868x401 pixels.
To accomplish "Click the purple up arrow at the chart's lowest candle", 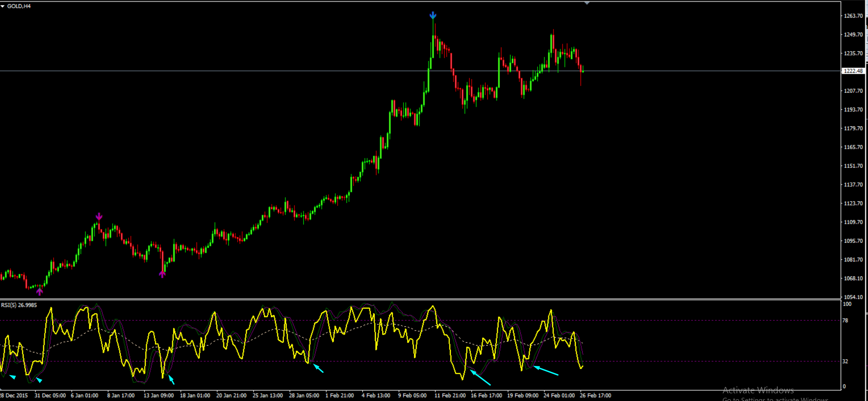I will (x=40, y=291).
